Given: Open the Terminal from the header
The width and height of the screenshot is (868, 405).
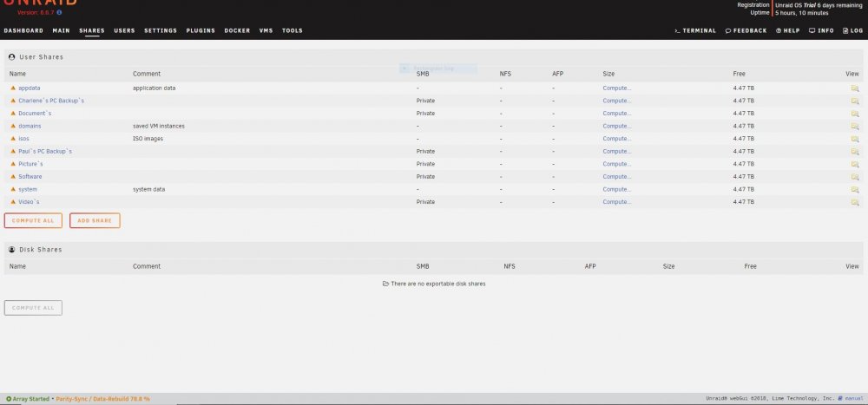Looking at the screenshot, I should [695, 31].
